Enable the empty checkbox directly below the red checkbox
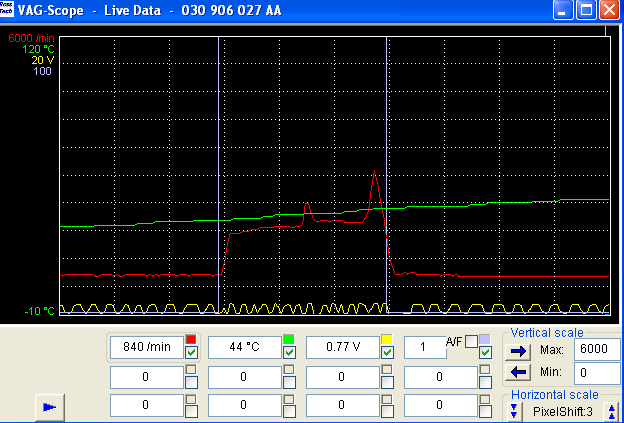The width and height of the screenshot is (624, 423). [191, 382]
